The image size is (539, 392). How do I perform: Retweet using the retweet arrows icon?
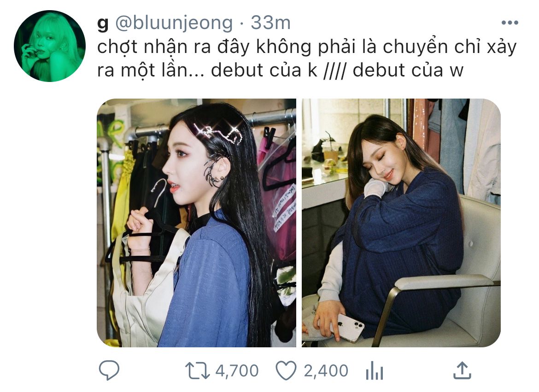197,371
